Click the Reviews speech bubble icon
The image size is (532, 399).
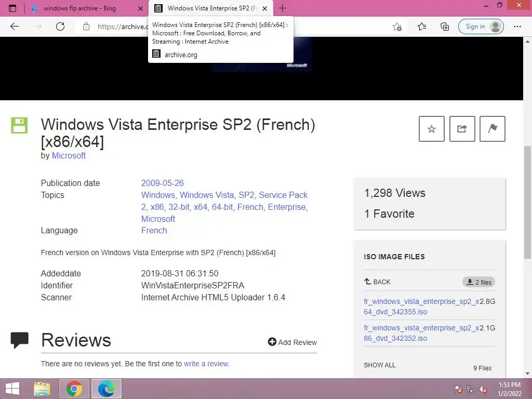(x=19, y=340)
